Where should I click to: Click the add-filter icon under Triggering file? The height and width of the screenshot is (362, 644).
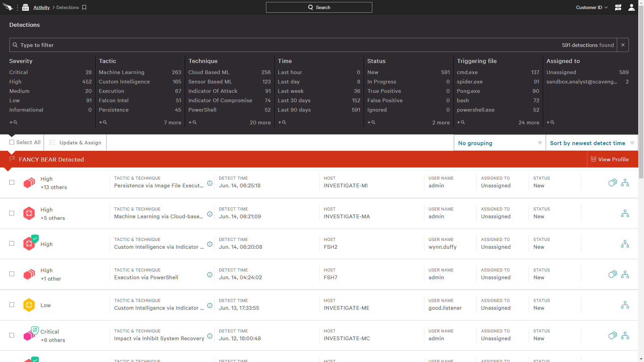(x=461, y=122)
